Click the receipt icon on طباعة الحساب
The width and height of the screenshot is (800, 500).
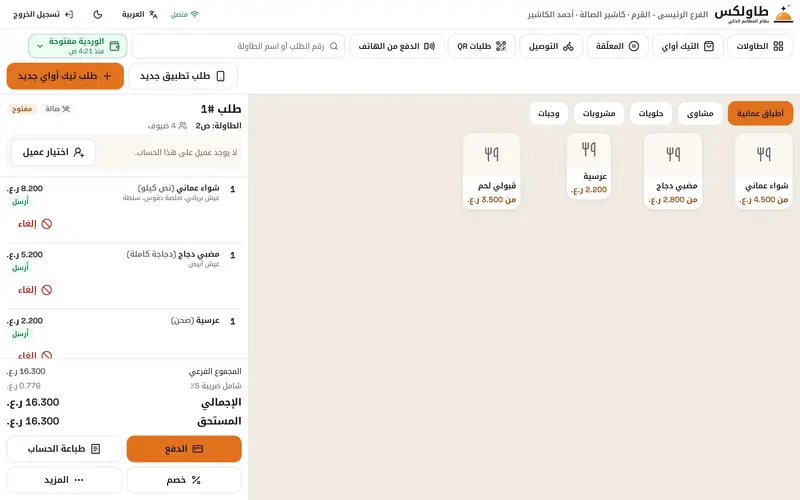95,449
